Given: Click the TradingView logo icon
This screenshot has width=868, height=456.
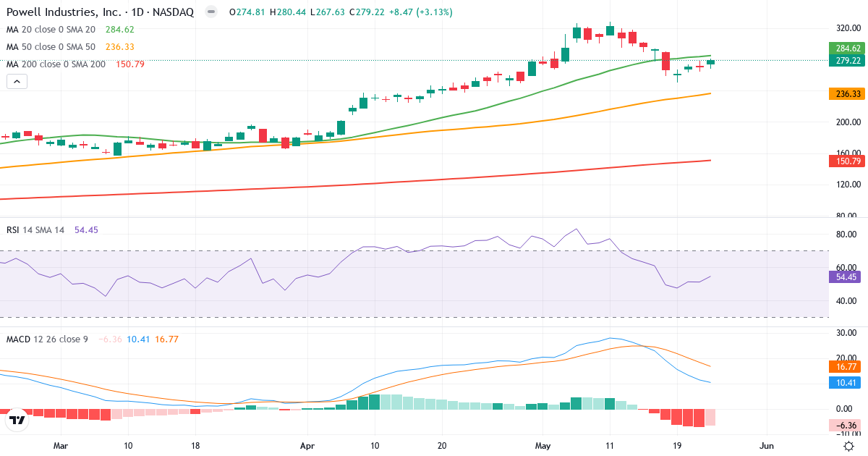Looking at the screenshot, I should pos(17,419).
